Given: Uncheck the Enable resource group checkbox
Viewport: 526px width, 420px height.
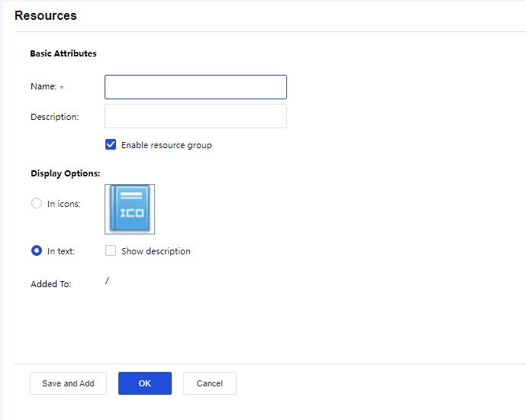Looking at the screenshot, I should point(111,144).
